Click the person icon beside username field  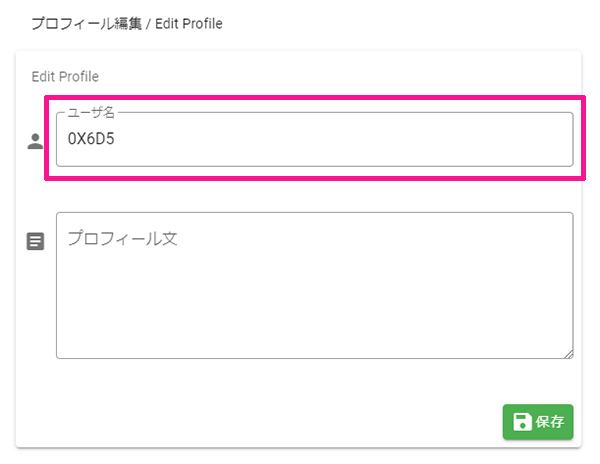(x=35, y=141)
